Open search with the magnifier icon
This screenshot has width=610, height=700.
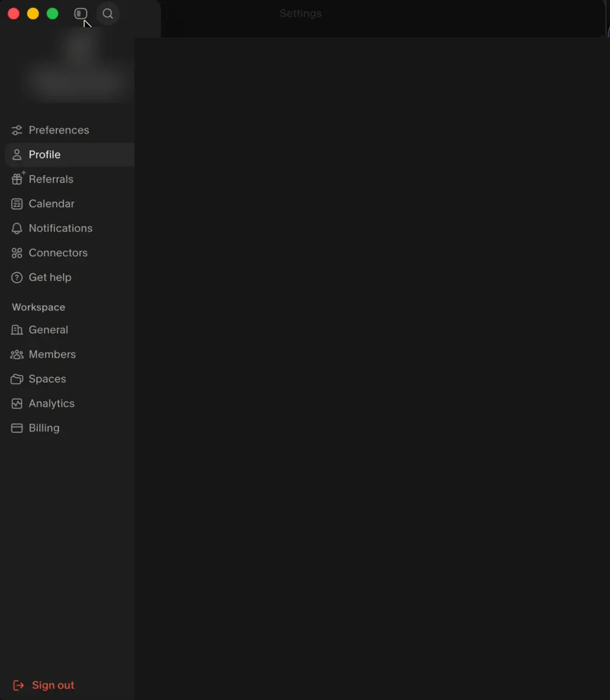pyautogui.click(x=107, y=14)
